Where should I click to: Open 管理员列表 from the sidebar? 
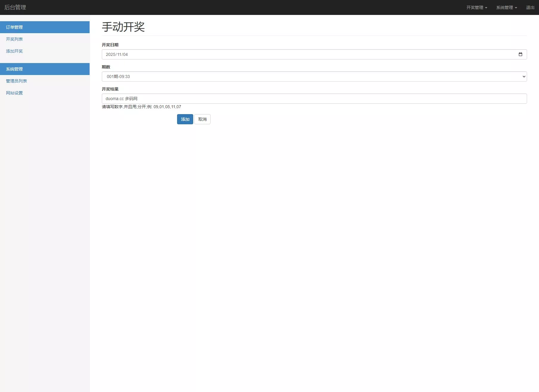coord(16,81)
